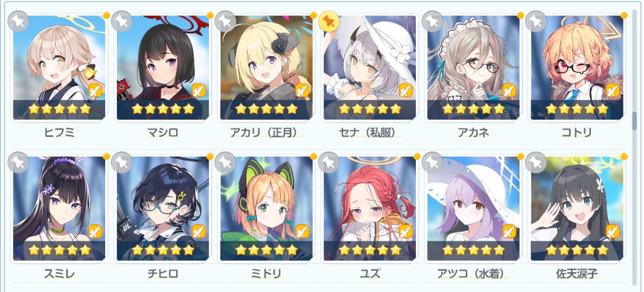Click the vertical scrollbar handle on the right

[x=634, y=121]
